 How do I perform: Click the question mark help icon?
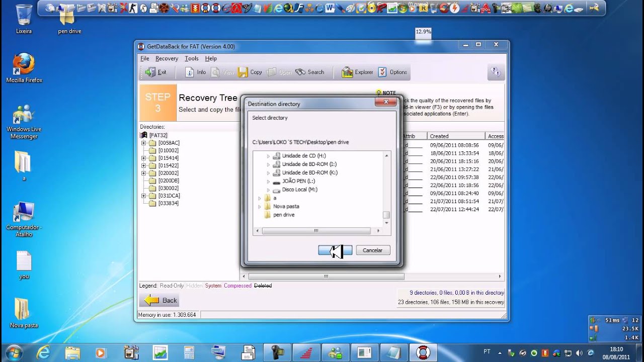point(495,72)
